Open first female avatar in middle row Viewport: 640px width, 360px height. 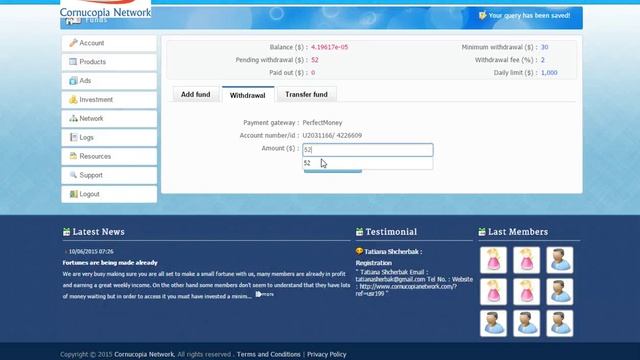tap(493, 292)
